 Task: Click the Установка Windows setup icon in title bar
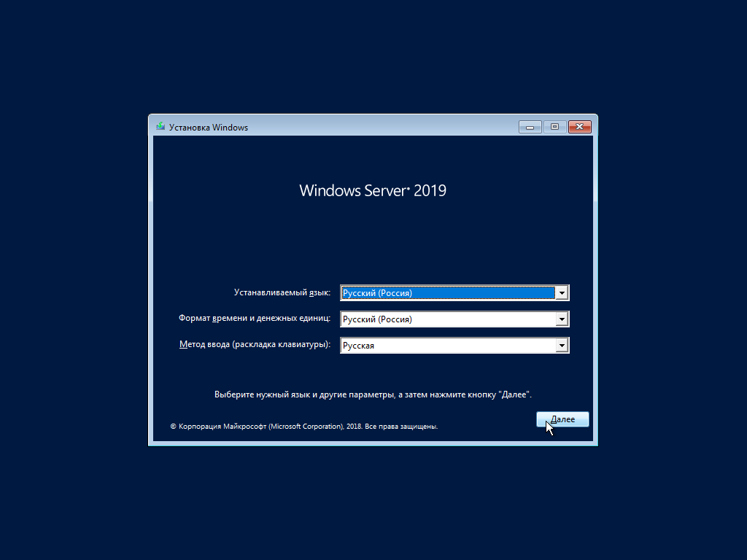coord(160,127)
